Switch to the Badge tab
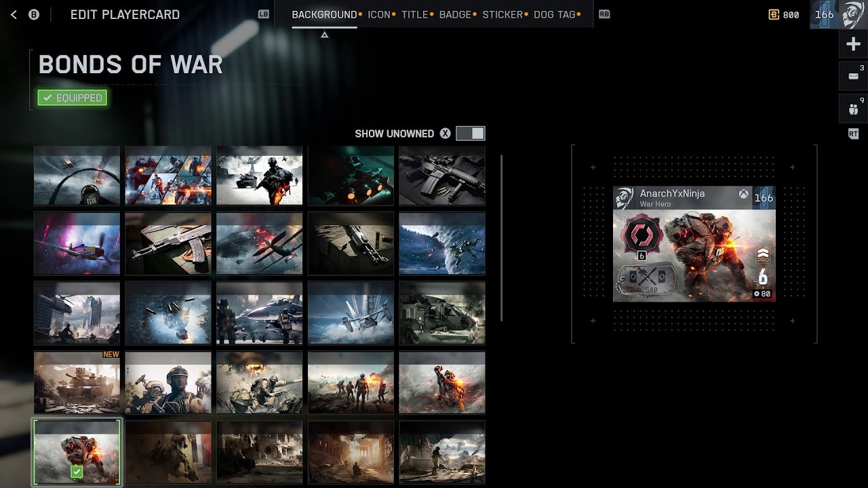Viewport: 868px width, 488px height. pyautogui.click(x=455, y=14)
